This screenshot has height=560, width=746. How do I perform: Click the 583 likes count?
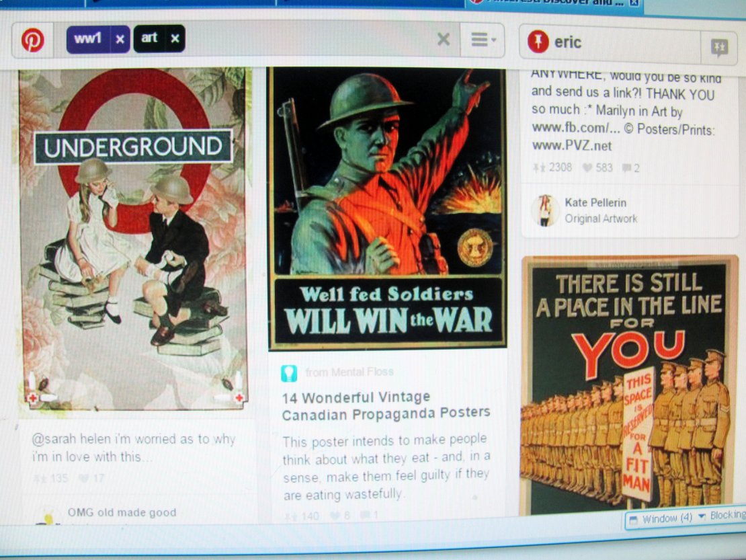598,167
